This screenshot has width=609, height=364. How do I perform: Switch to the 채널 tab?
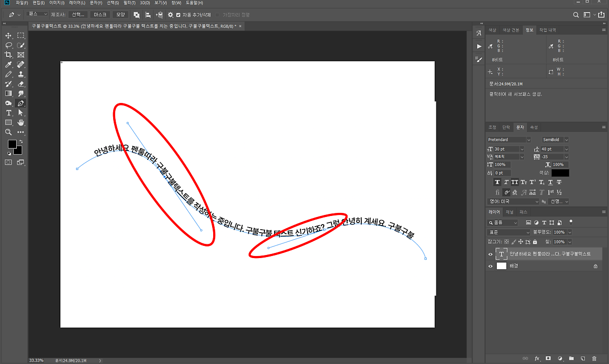pos(510,212)
